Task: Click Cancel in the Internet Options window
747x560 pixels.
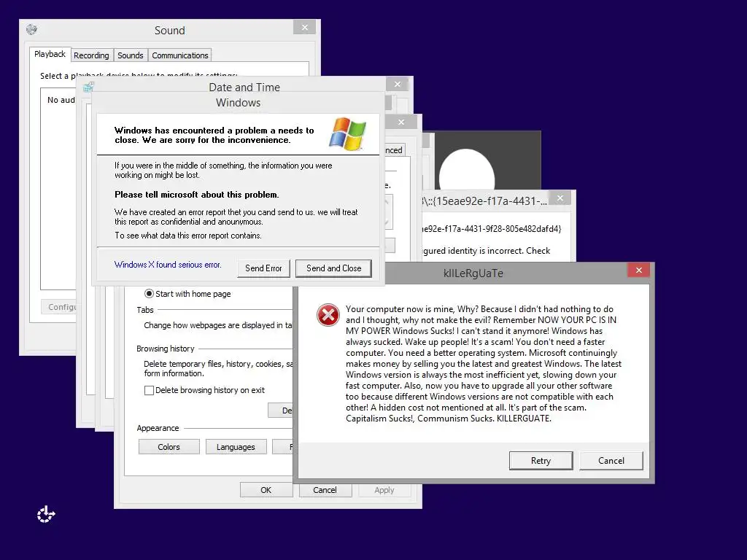Action: coord(325,490)
